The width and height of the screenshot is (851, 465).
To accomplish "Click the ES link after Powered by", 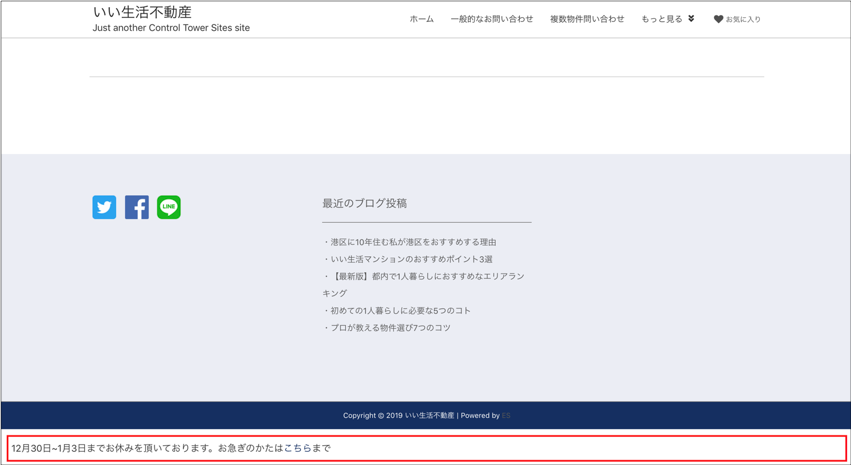I will (506, 415).
